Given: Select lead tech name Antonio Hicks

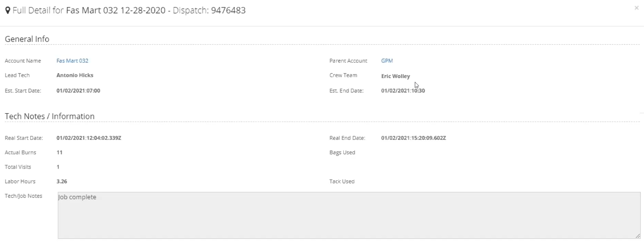Looking at the screenshot, I should 75,75.
